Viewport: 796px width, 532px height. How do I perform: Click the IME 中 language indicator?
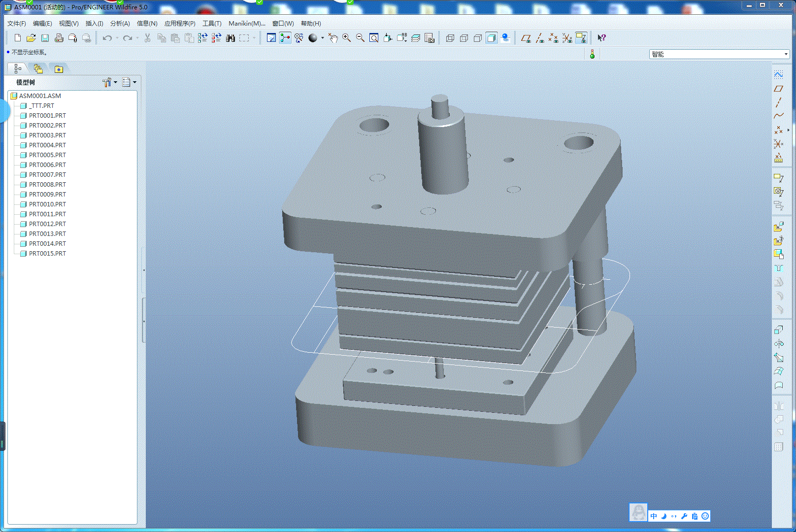[654, 516]
